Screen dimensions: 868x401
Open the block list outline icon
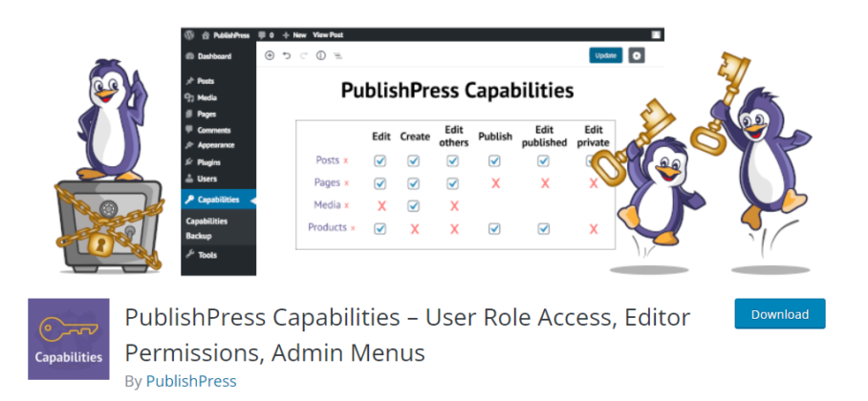point(337,55)
